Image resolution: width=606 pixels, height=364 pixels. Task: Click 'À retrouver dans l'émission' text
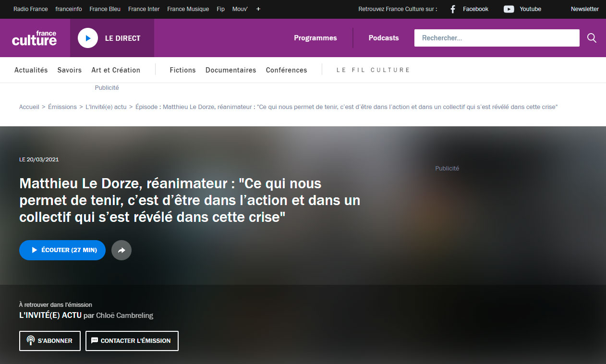click(56, 304)
